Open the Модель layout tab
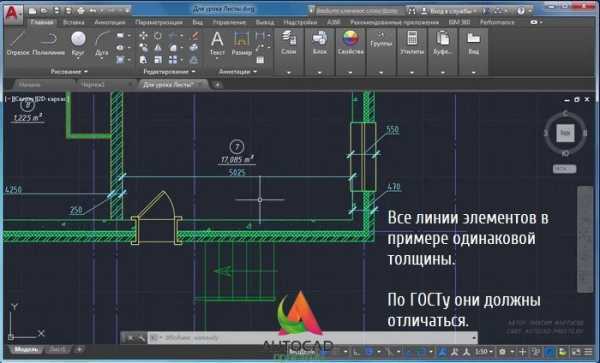600x363 pixels. pyautogui.click(x=26, y=349)
